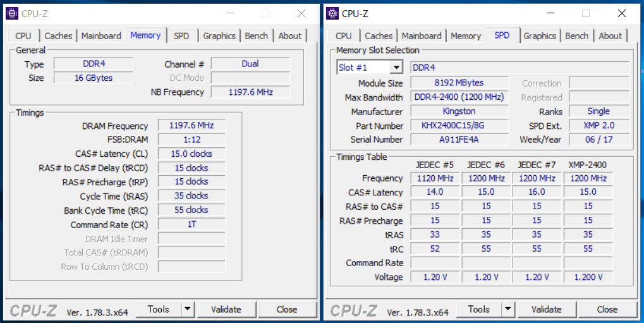
Task: Click the Command Rate 1T value
Action: (191, 224)
